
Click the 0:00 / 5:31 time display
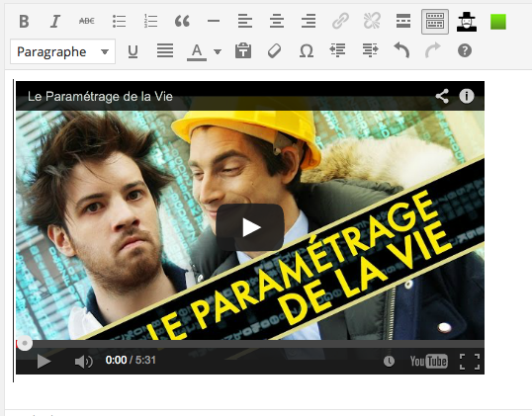(x=131, y=360)
